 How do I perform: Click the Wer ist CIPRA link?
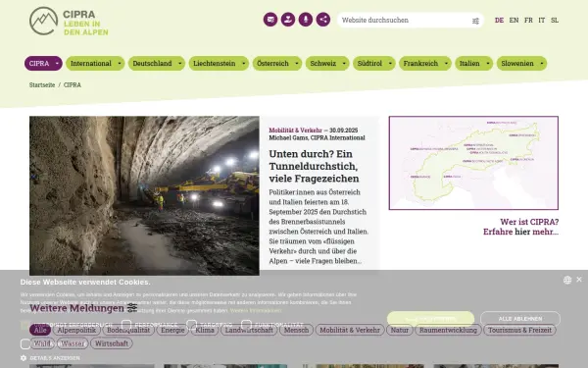[521, 227]
